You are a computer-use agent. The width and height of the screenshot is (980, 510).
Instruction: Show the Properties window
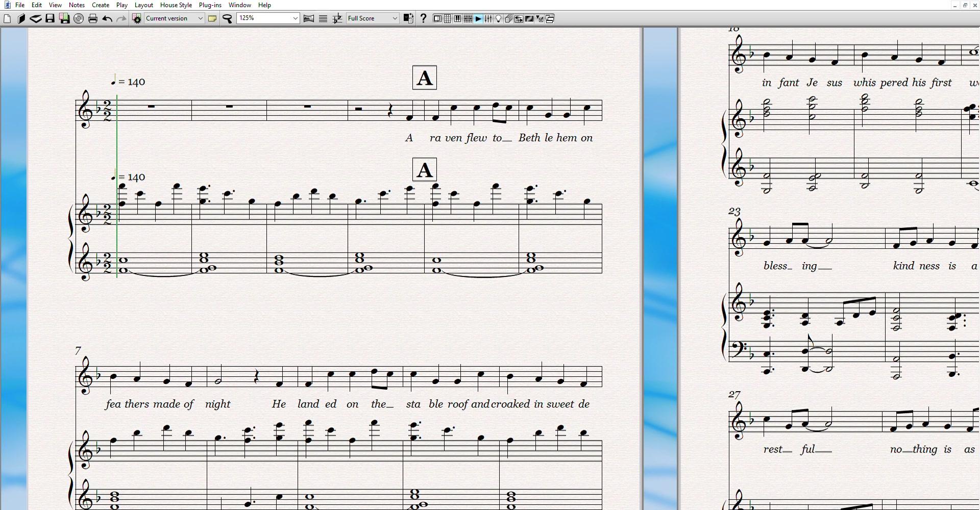[540, 19]
